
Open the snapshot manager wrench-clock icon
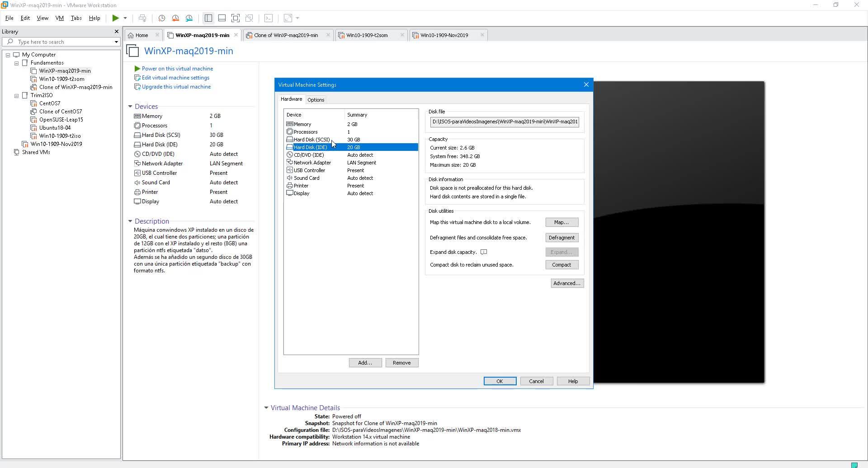coord(189,18)
